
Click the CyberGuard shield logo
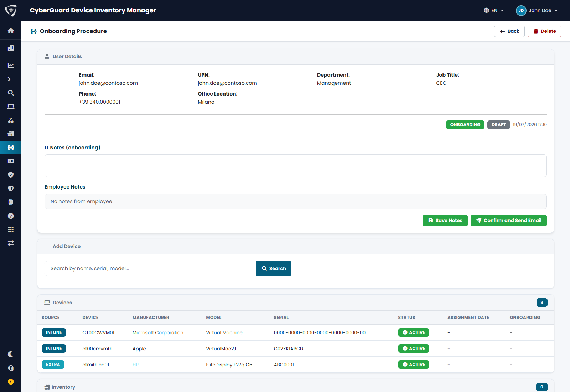click(11, 11)
